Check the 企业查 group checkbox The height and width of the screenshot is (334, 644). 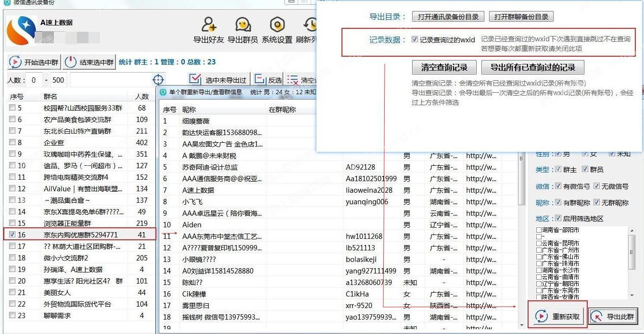[13, 142]
